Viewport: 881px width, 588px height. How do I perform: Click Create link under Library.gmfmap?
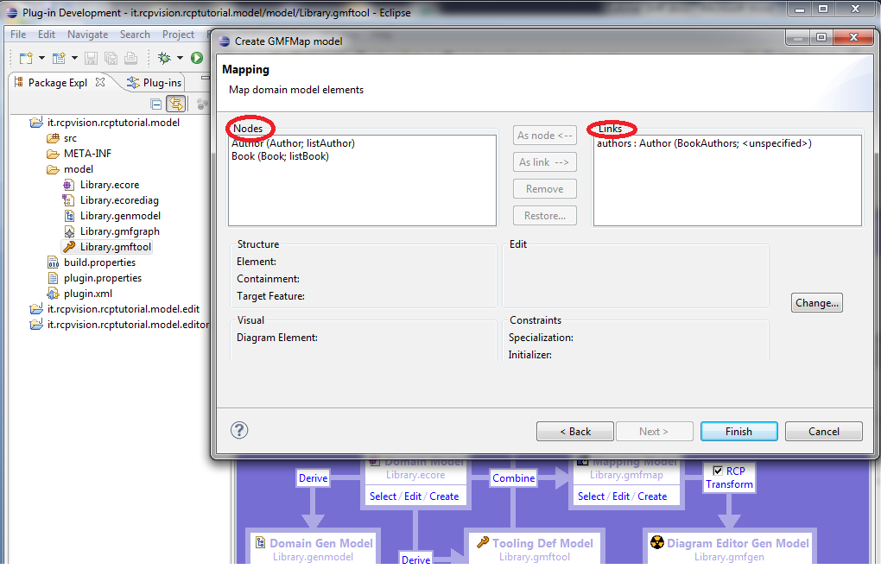point(652,496)
